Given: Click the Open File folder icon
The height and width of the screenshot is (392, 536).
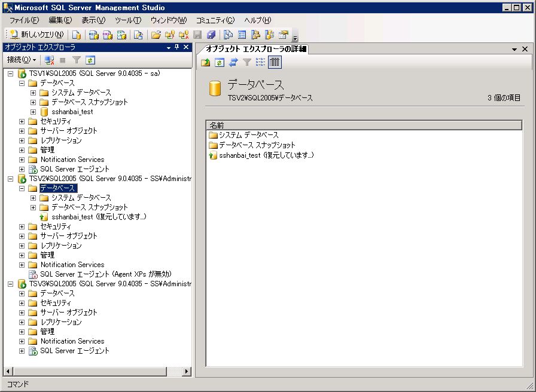Looking at the screenshot, I should point(156,35).
